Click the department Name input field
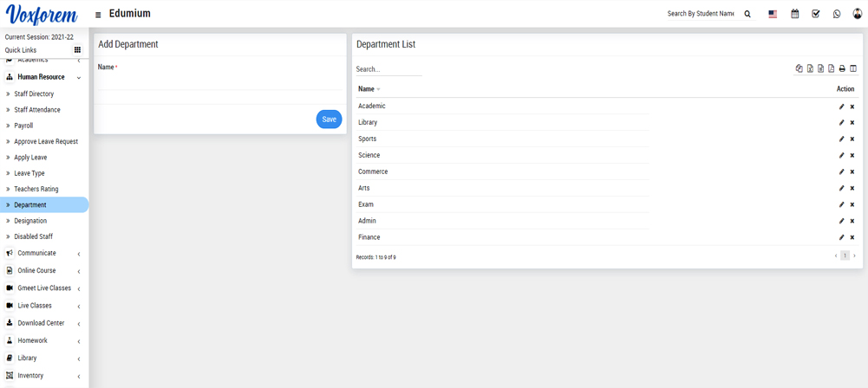Image resolution: width=868 pixels, height=388 pixels. pos(219,82)
